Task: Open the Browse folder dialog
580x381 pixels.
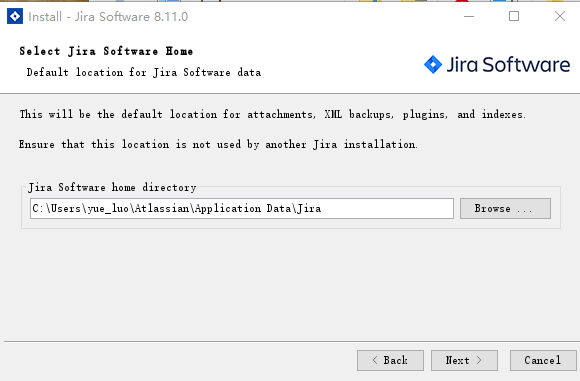Action: [505, 209]
